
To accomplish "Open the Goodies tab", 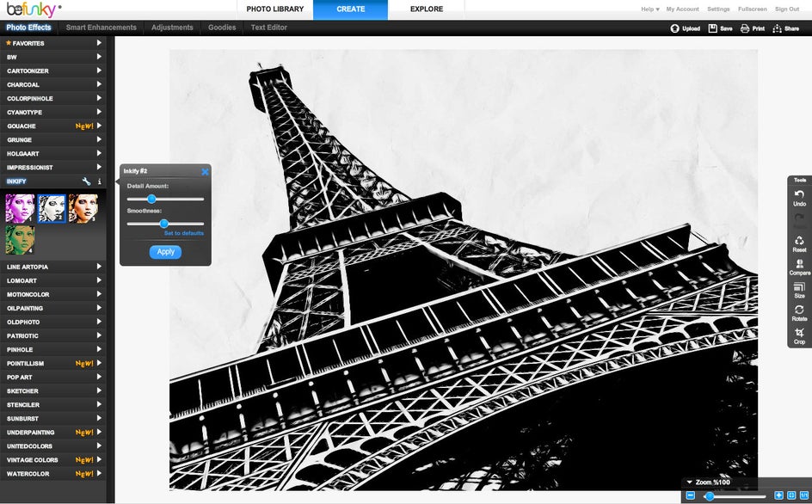I will [x=222, y=28].
